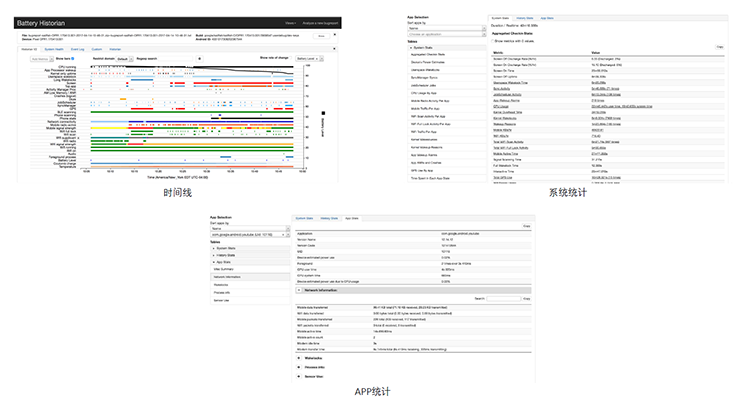This screenshot has height=405, width=750.
Task: Click the plus button beside Regexp search
Action: click(x=199, y=59)
